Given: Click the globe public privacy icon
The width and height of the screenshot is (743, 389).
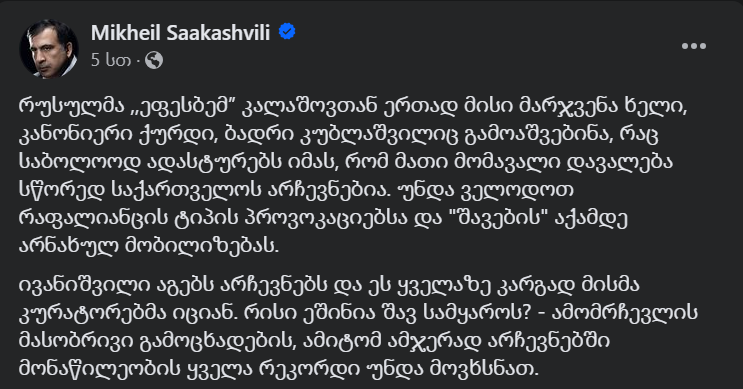Looking at the screenshot, I should point(154,60).
